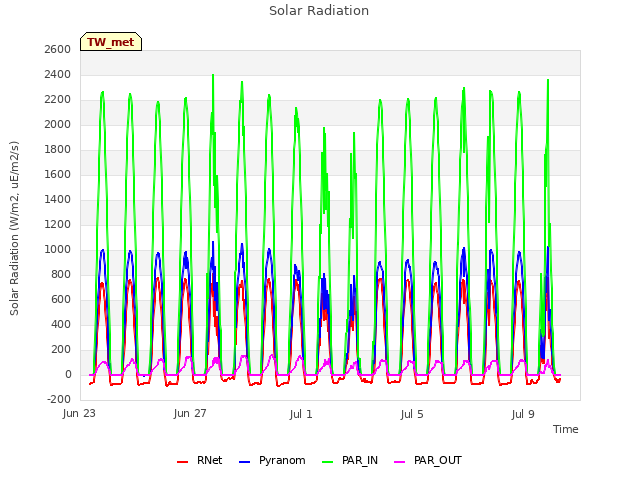Click the blue Pyranom legend color marker
Viewport: 640px width, 480px height.
pos(244,462)
